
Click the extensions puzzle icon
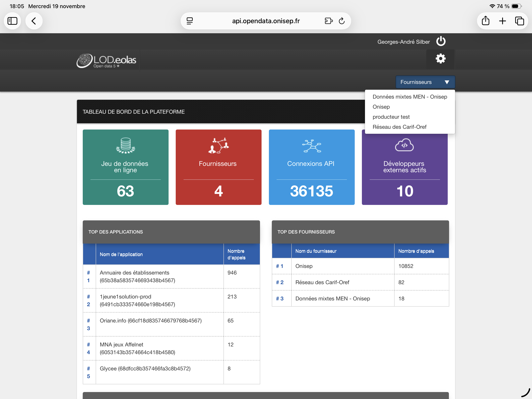328,21
